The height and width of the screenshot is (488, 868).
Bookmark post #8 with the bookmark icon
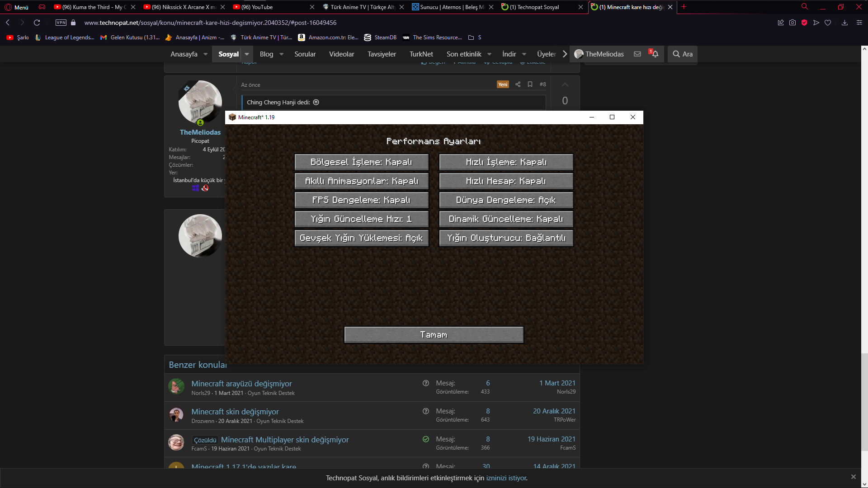click(x=530, y=84)
